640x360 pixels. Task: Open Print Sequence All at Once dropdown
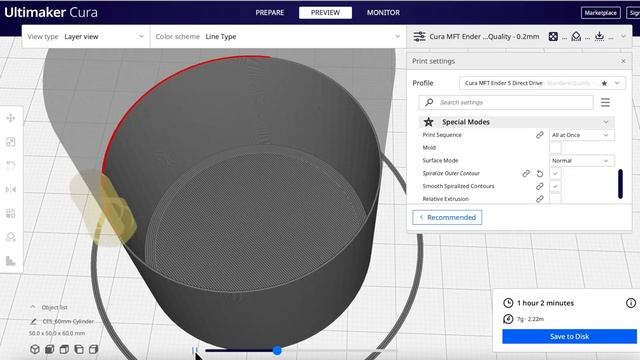582,135
